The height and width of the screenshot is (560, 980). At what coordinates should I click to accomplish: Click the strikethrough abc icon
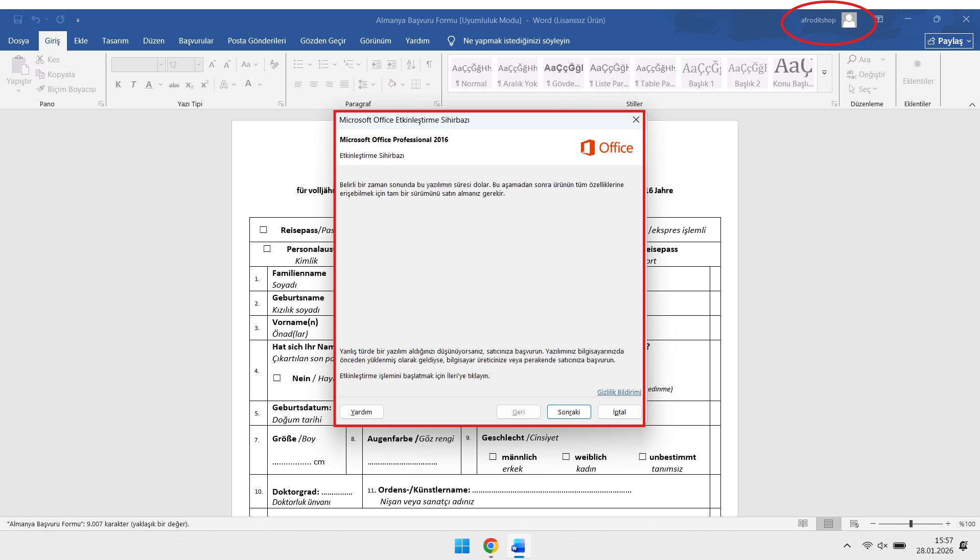pos(174,84)
